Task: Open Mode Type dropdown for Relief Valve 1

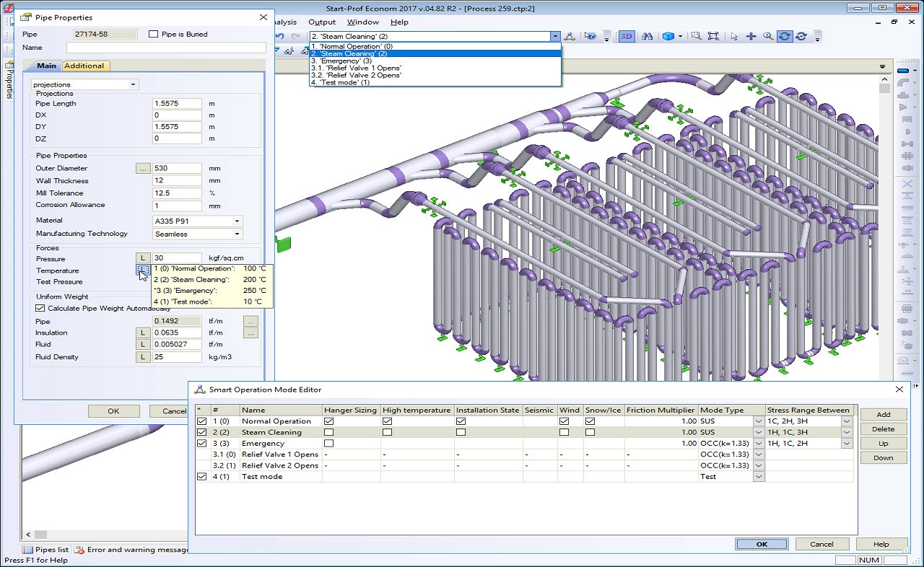Action: [759, 454]
